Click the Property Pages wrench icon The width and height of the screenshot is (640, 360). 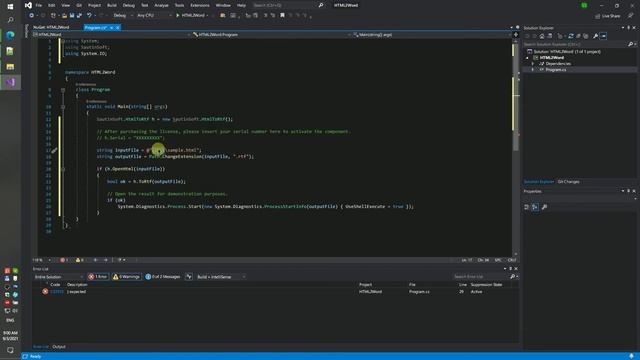click(x=544, y=207)
